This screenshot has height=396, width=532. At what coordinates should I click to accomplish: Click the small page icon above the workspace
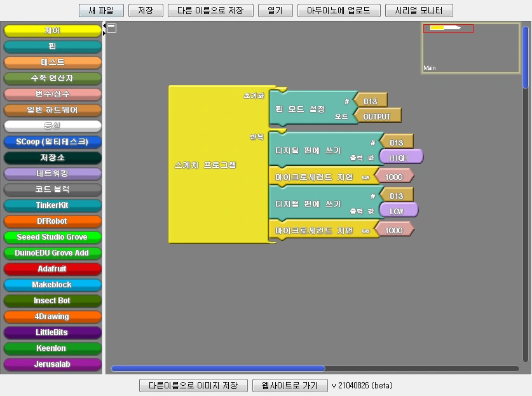pos(112,29)
